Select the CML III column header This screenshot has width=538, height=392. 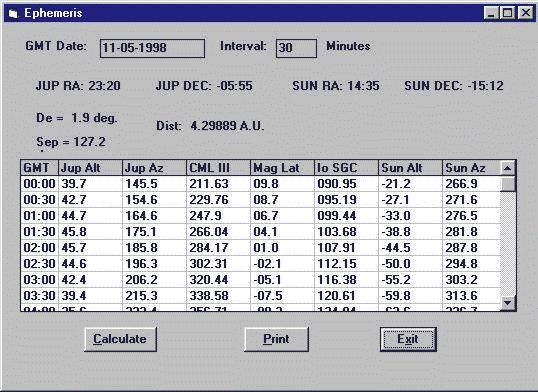tap(218, 168)
